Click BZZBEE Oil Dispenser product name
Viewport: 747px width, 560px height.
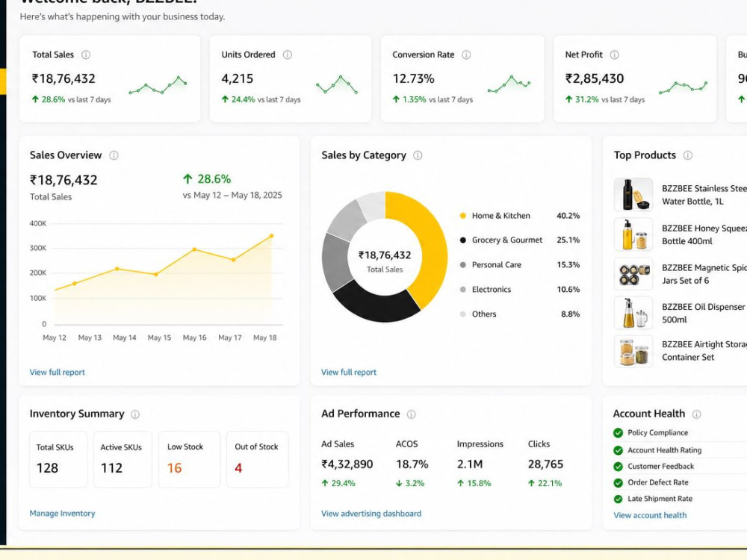click(x=704, y=314)
